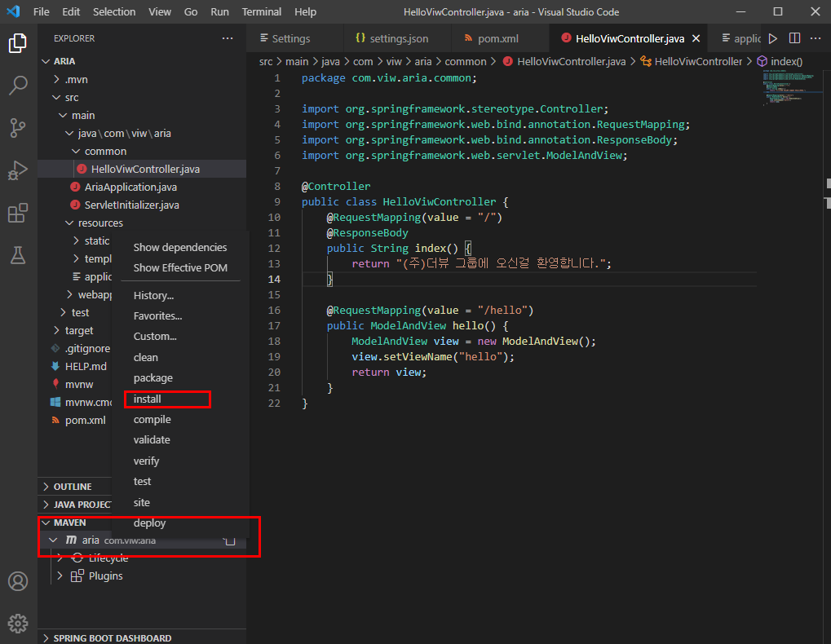Screen dimensions: 831x644
Task: Expand the JAVA PROJECTS section
Action: tap(46, 505)
